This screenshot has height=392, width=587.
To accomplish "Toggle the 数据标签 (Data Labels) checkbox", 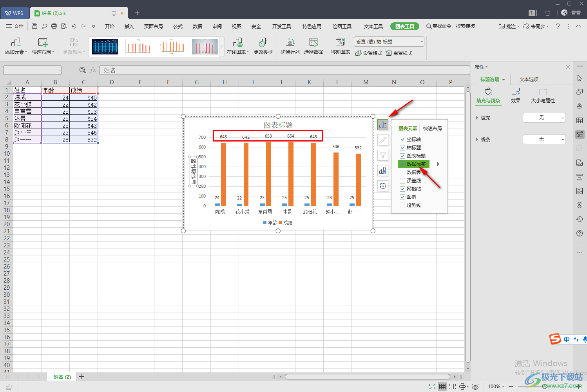I will pos(402,164).
